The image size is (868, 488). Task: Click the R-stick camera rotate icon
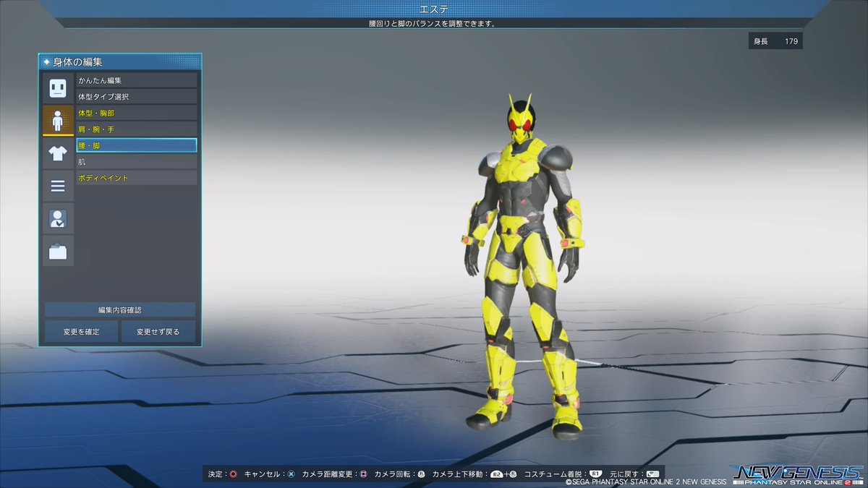421,474
